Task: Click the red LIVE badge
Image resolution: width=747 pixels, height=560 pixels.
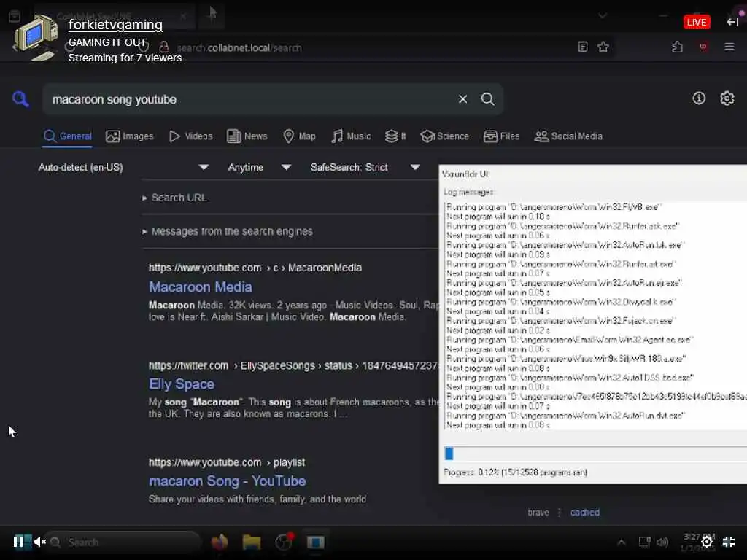Action: coord(697,22)
